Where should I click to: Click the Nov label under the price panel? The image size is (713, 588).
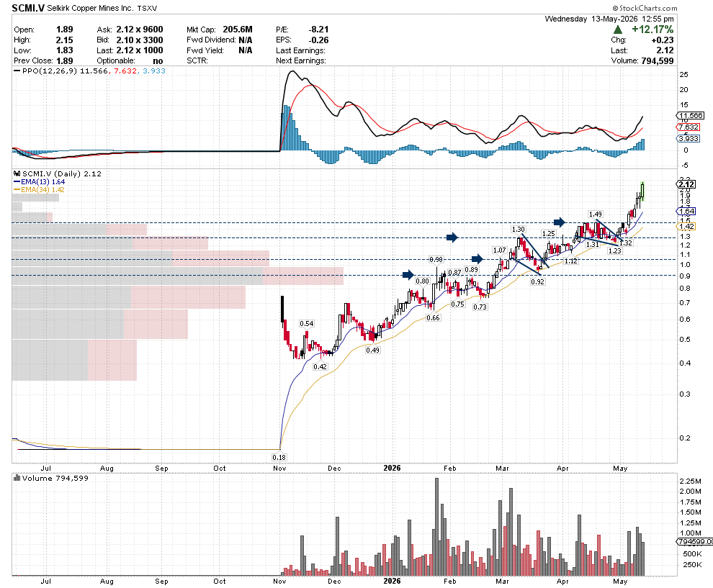279,468
